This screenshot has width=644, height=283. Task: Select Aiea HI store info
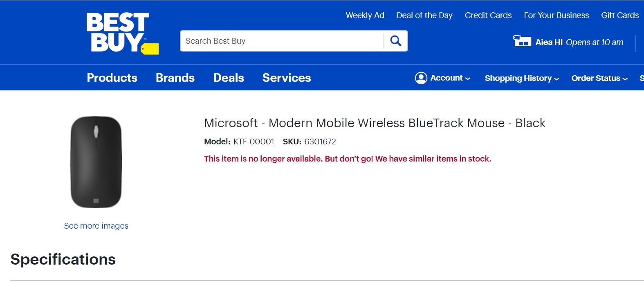[x=579, y=42]
